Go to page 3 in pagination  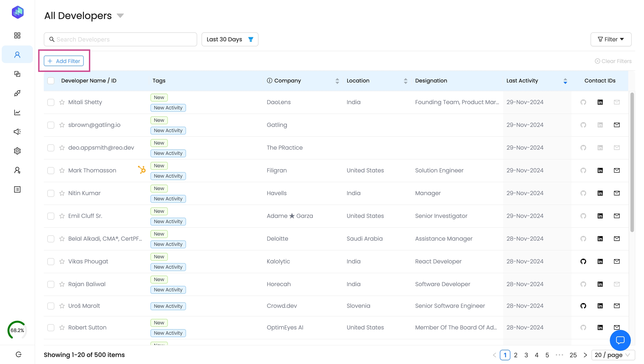[526, 355]
